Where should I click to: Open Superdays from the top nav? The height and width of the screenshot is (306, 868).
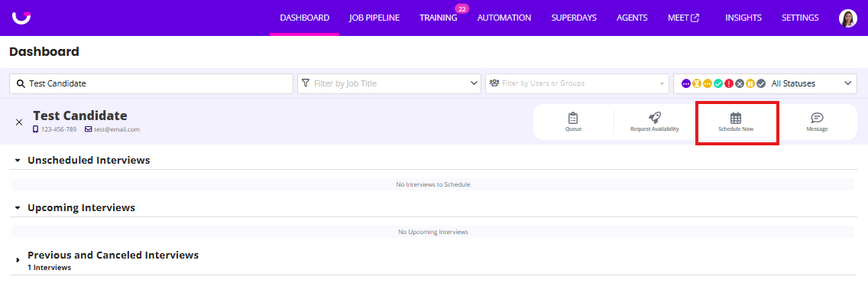point(574,18)
